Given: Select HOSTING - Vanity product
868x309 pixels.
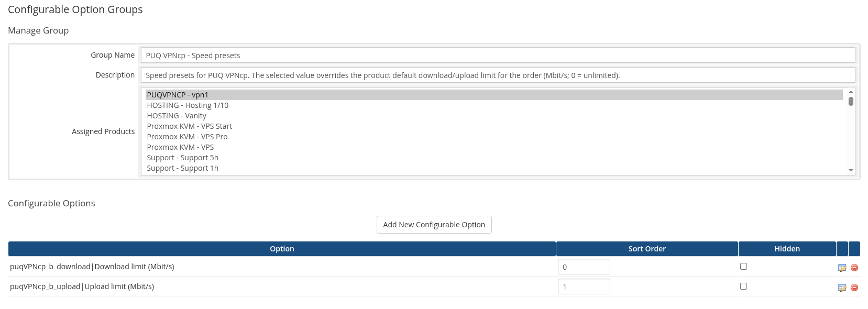Looking at the screenshot, I should (494, 116).
